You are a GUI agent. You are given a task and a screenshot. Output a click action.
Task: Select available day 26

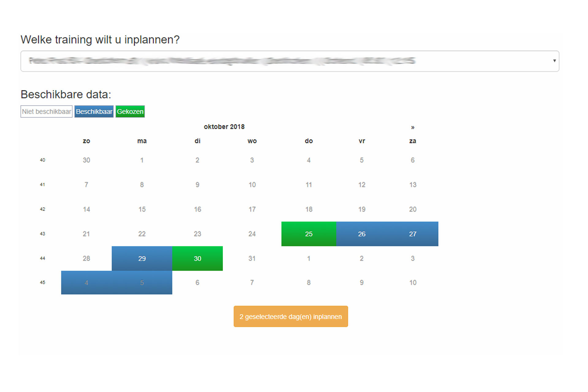[x=362, y=234]
